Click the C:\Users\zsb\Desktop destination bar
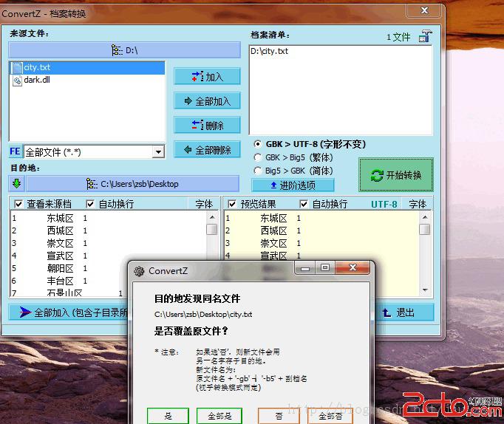 [133, 184]
